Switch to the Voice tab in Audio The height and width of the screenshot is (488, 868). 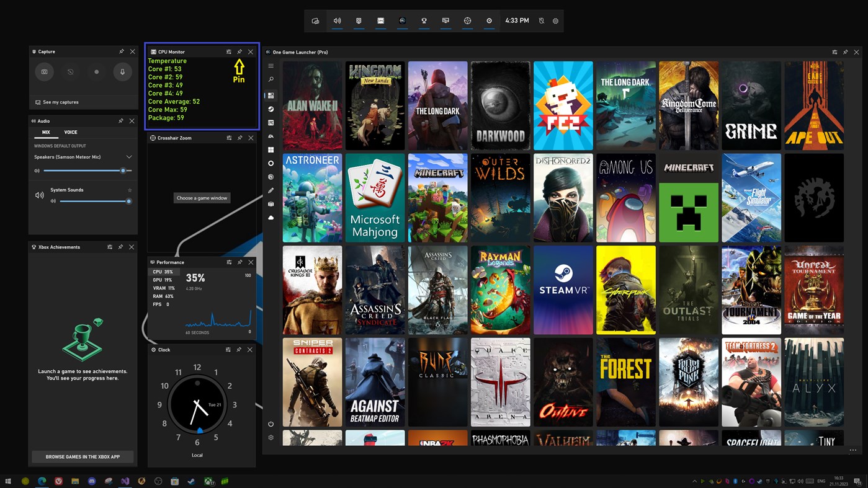[x=70, y=132]
